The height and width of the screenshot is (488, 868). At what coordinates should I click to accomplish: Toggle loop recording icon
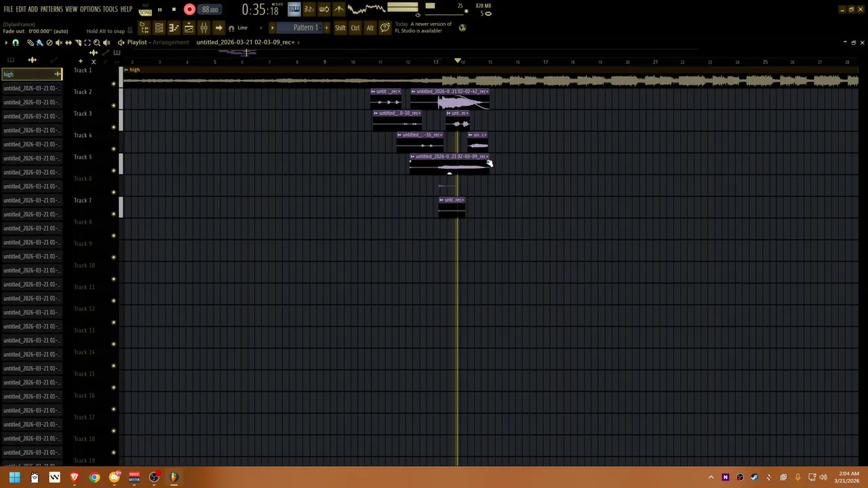[323, 9]
